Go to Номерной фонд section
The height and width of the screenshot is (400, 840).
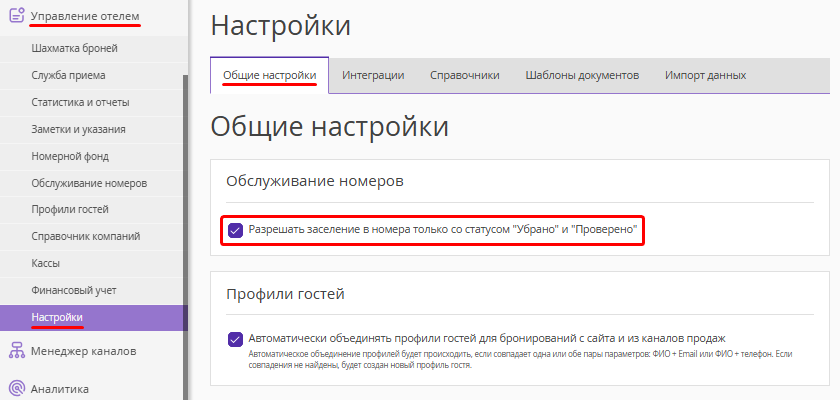click(x=94, y=156)
